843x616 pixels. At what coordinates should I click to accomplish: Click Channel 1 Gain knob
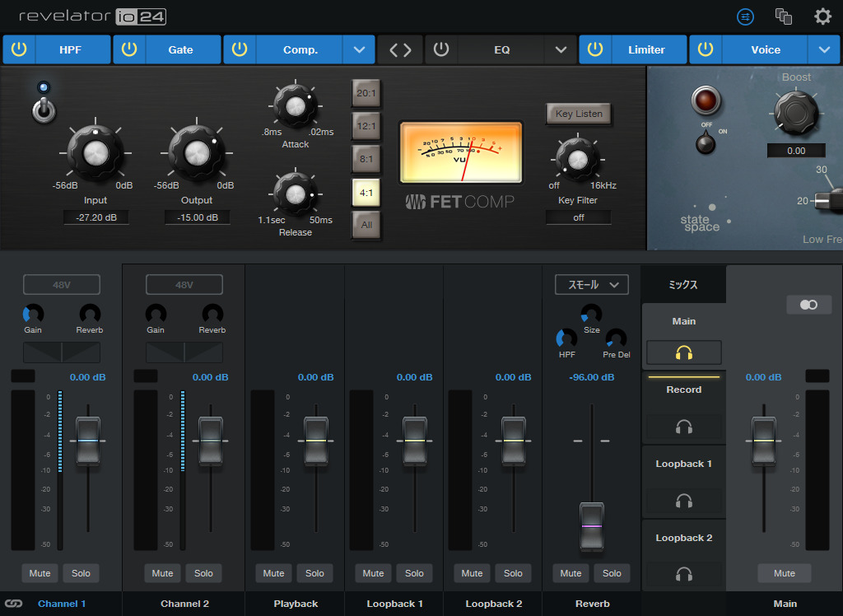[33, 315]
